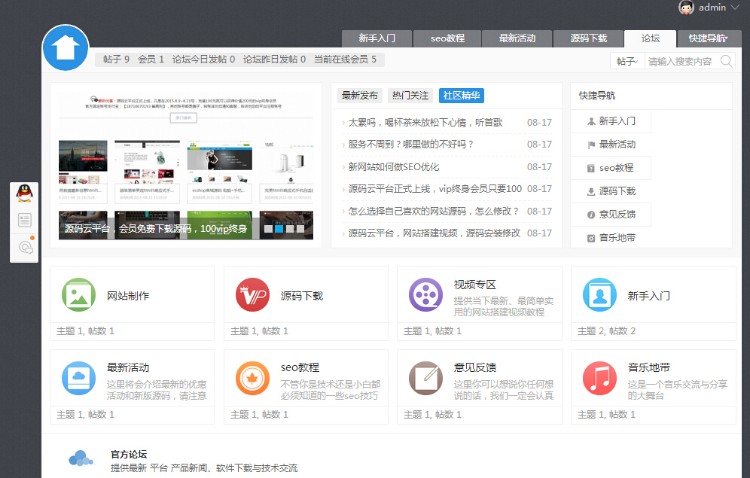Open the 最新活动 blue cloud icon
The image size is (750, 478).
(79, 378)
